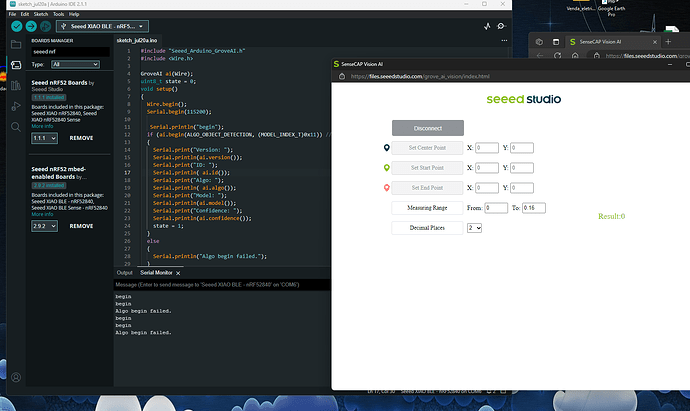Click the Set Start Point button
Screen dimensions: 690x411
pos(427,168)
